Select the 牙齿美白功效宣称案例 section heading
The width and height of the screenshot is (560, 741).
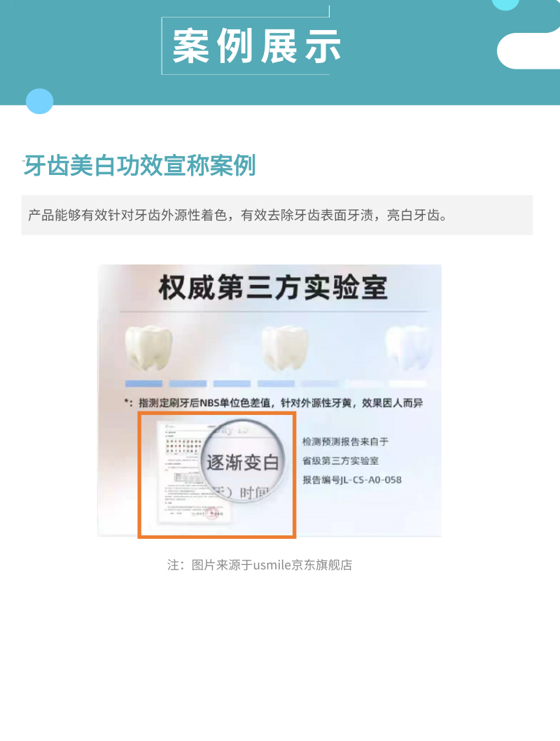(140, 165)
